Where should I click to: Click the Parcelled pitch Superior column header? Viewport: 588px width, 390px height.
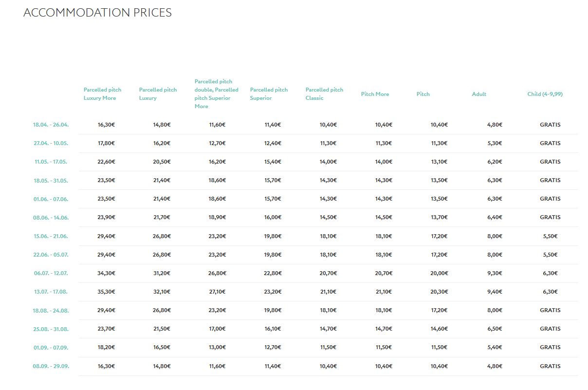pos(269,94)
